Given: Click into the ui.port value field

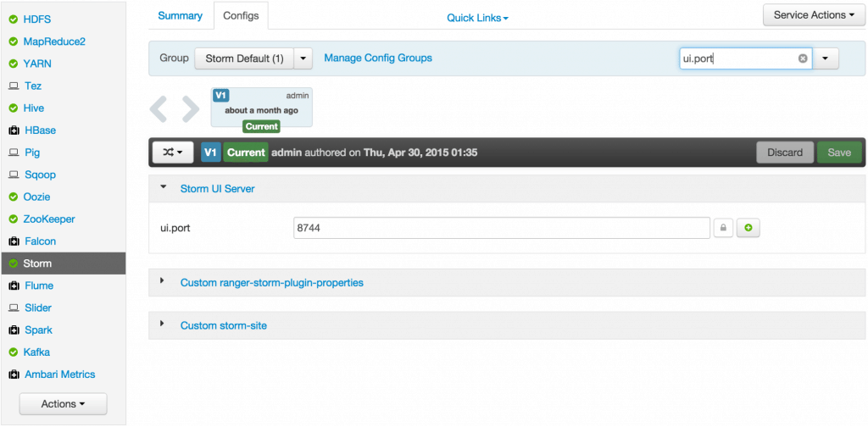Looking at the screenshot, I should 500,228.
